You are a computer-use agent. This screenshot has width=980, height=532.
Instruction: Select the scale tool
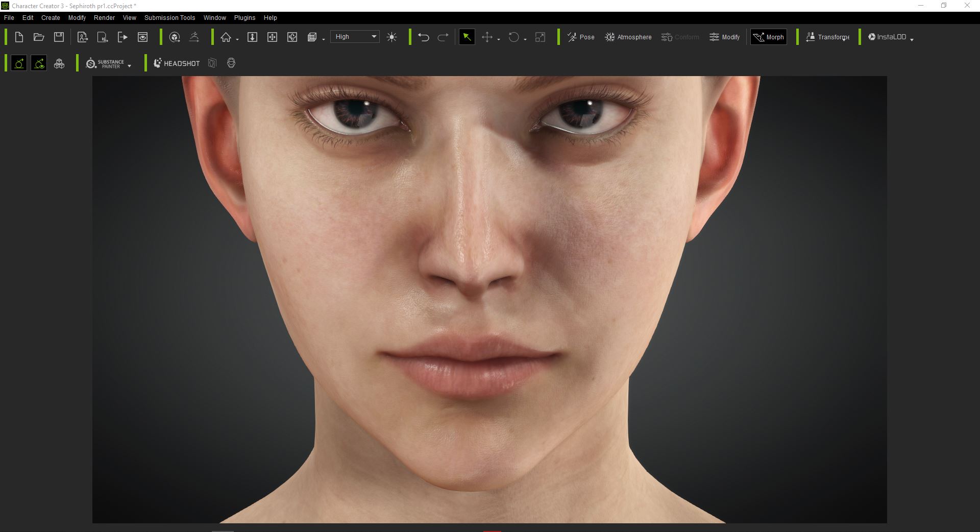[540, 37]
